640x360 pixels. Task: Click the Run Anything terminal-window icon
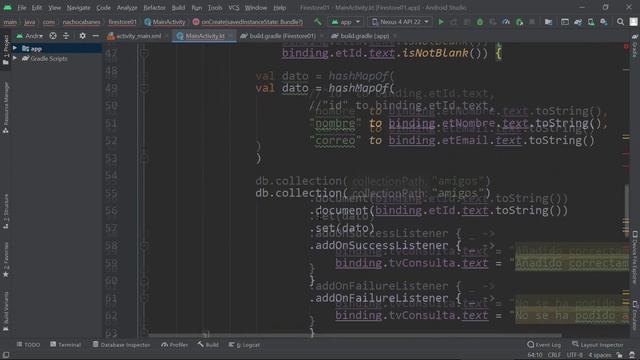point(565,22)
